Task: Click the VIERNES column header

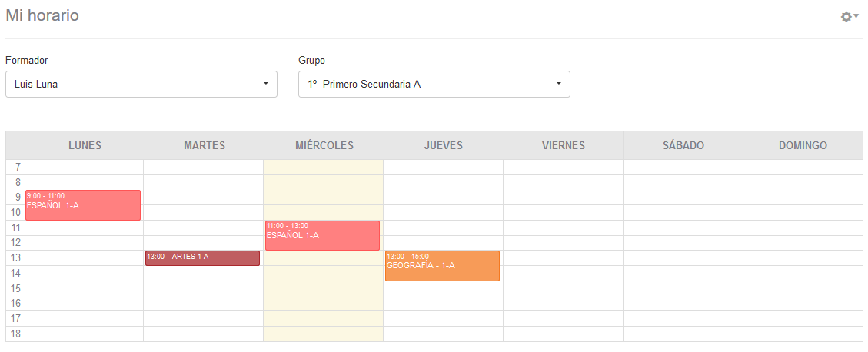Action: tap(564, 145)
